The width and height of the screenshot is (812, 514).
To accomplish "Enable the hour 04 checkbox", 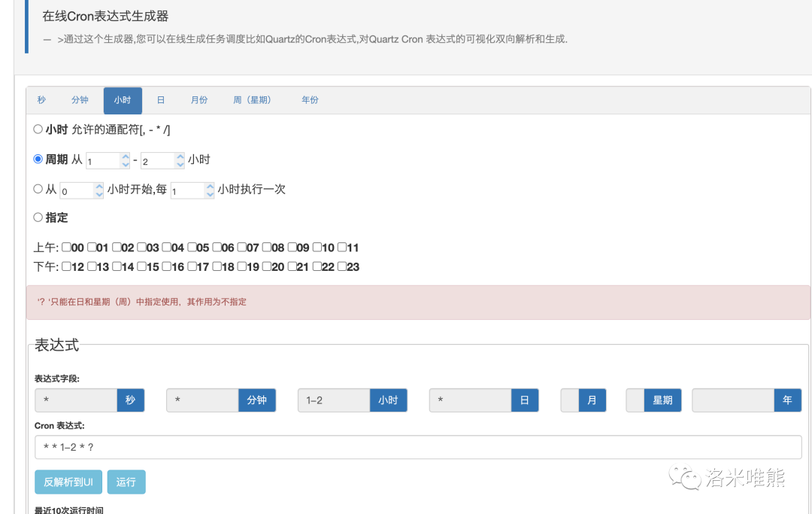I will pos(166,247).
